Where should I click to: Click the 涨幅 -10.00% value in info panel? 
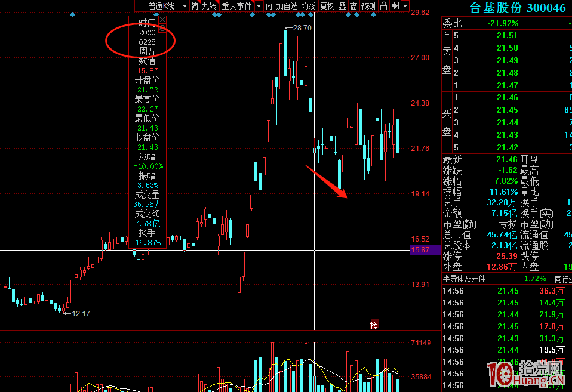click(148, 166)
